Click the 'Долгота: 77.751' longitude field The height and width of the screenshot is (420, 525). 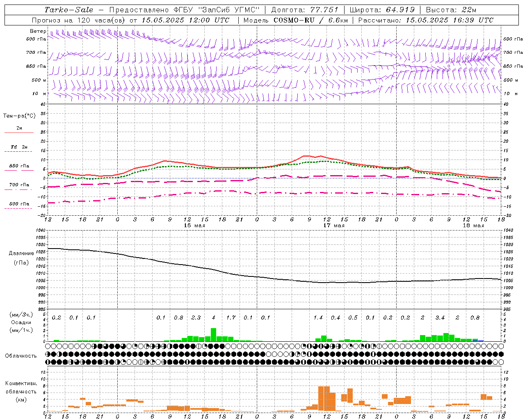pyautogui.click(x=305, y=10)
